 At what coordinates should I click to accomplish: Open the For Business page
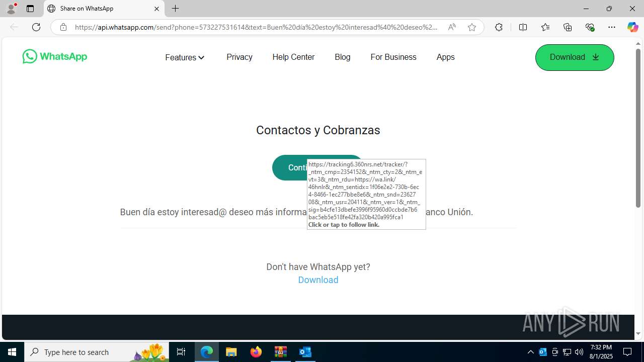(x=393, y=57)
